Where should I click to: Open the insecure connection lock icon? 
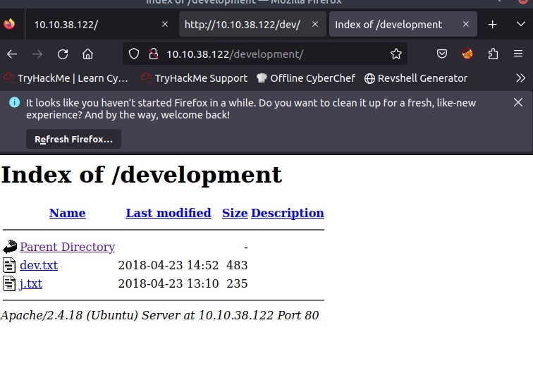pos(154,54)
